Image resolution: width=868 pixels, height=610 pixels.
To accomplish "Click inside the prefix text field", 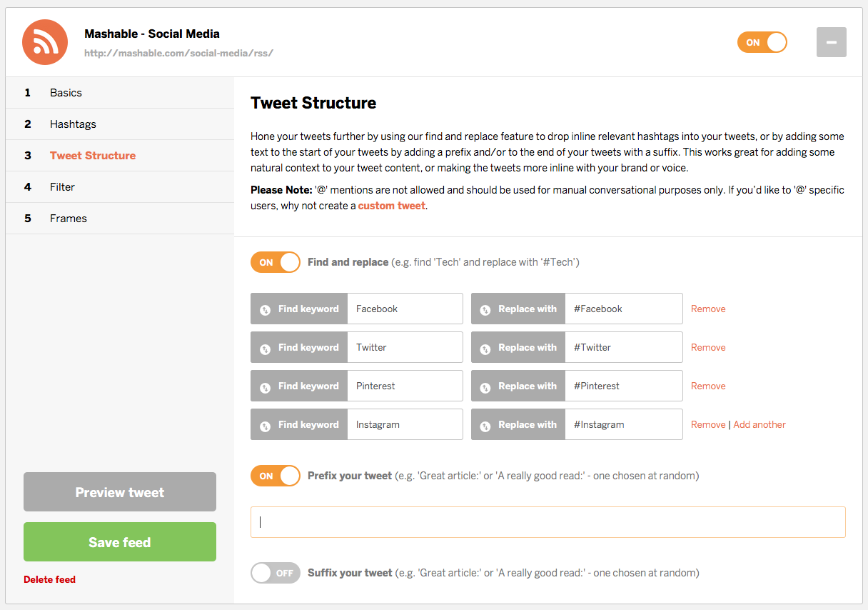I will 547,522.
